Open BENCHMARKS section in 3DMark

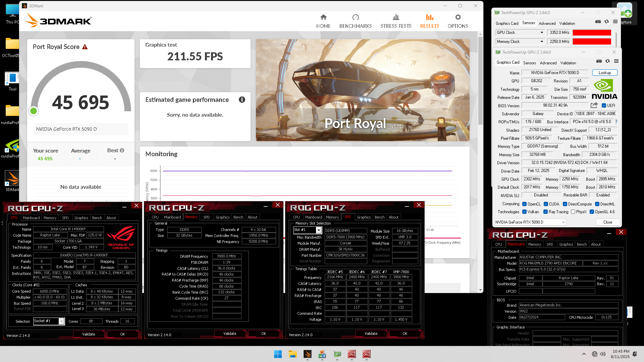[356, 21]
